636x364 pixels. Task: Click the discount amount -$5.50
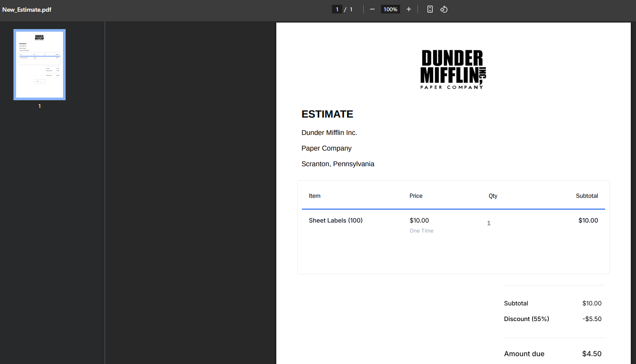[x=592, y=319]
